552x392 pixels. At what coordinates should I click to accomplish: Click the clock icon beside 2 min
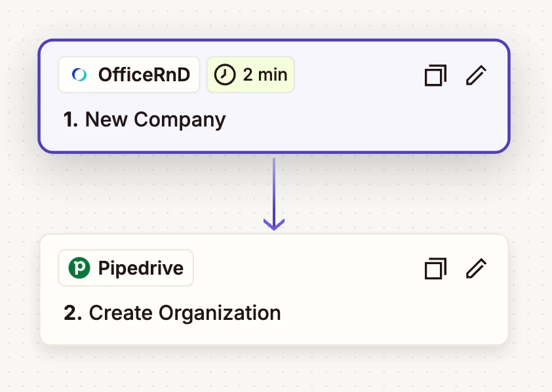(225, 75)
